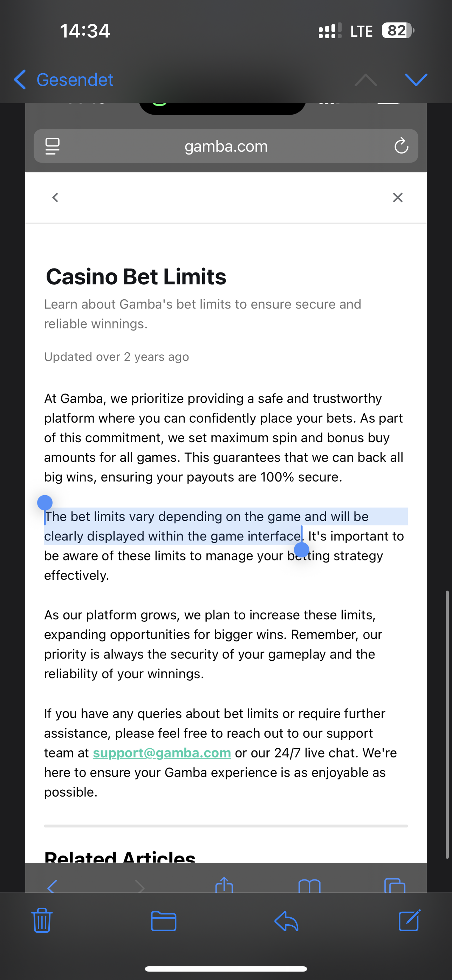Tap the Safari share icon
This screenshot has width=452, height=980.
(x=224, y=885)
